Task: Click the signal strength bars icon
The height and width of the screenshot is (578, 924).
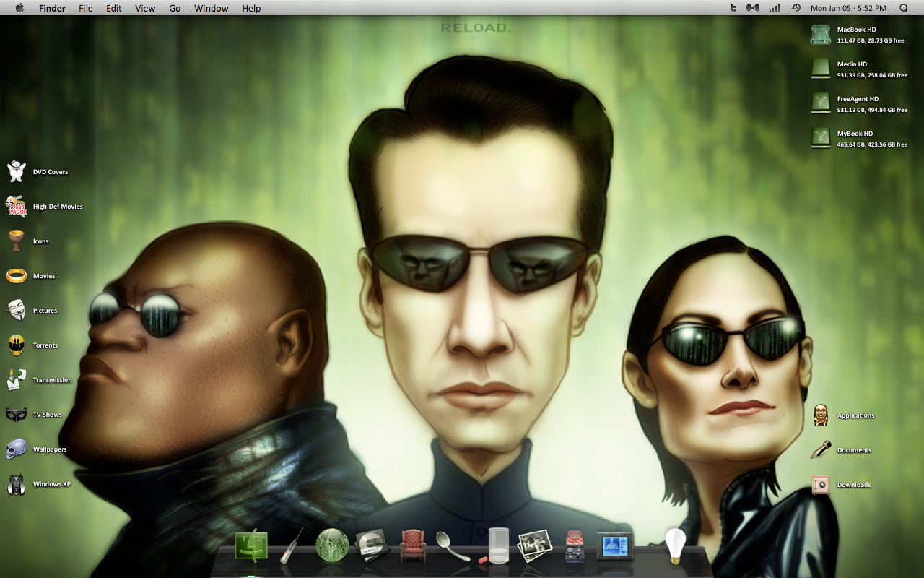Action: coord(775,8)
